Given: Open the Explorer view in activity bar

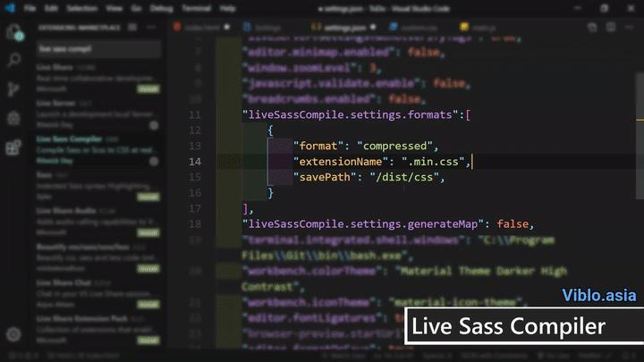Looking at the screenshot, I should pyautogui.click(x=13, y=32).
